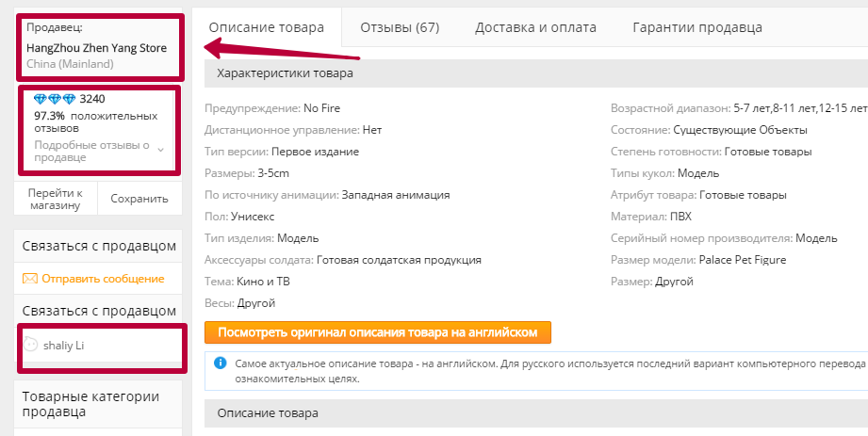Screen dimensions: 868x436
Task: Open the Доставка и оплата tab
Action: click(535, 27)
